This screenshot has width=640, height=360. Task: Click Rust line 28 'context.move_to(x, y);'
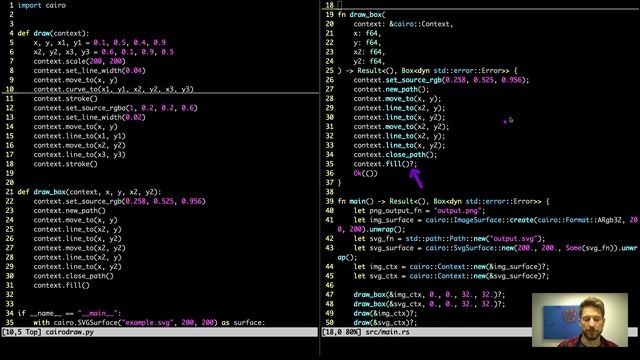(x=397, y=99)
